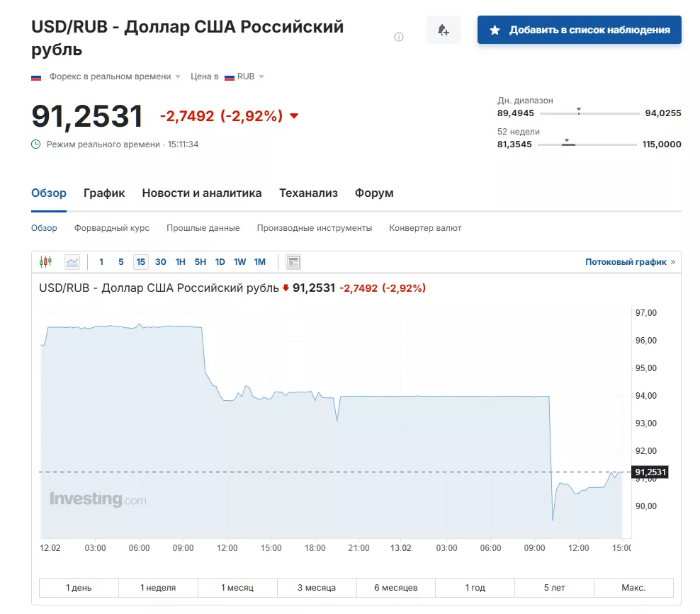Select the Макс. period at chart bottom

pos(634,587)
